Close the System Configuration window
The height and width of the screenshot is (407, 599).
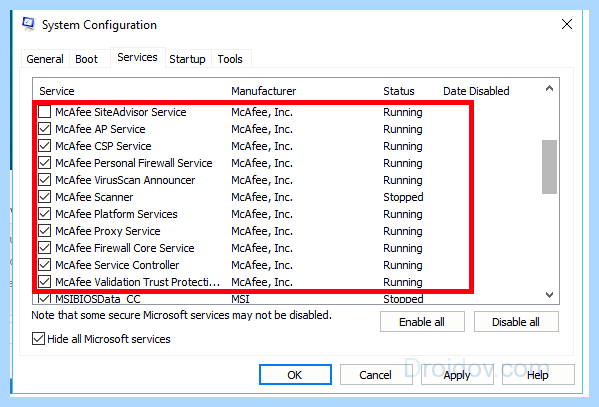(x=567, y=24)
